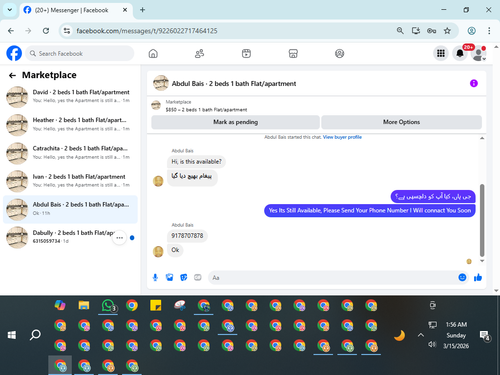Open the account profile avatar menu

coord(479,53)
